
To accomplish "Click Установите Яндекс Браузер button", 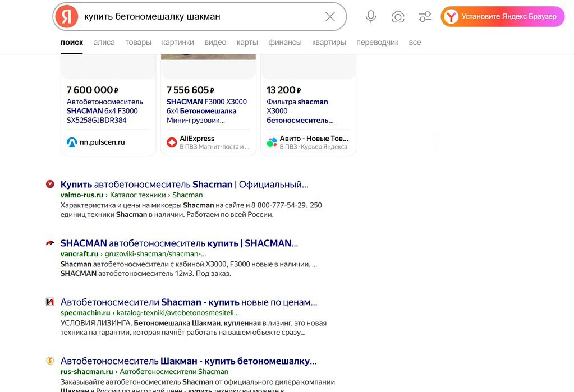I will tap(502, 16).
